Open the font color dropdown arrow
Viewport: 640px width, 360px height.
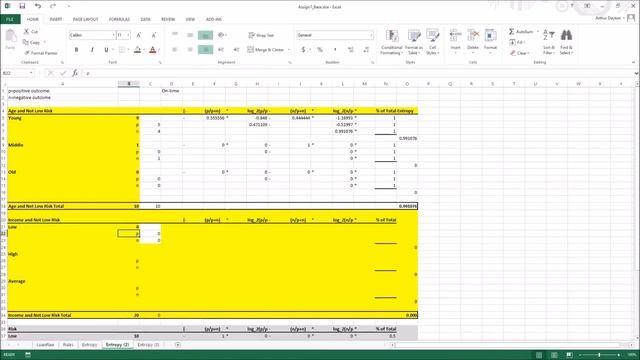[x=159, y=50]
